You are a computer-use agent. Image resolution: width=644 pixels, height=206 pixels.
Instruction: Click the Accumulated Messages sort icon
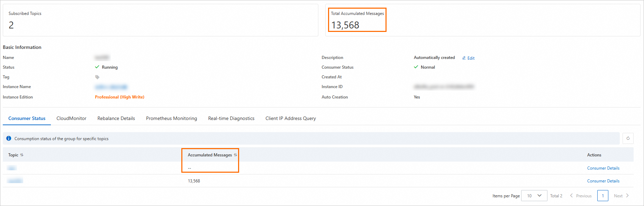point(235,155)
